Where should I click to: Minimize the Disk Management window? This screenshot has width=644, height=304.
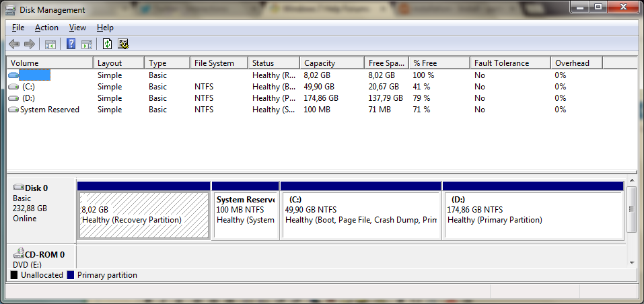coord(579,7)
